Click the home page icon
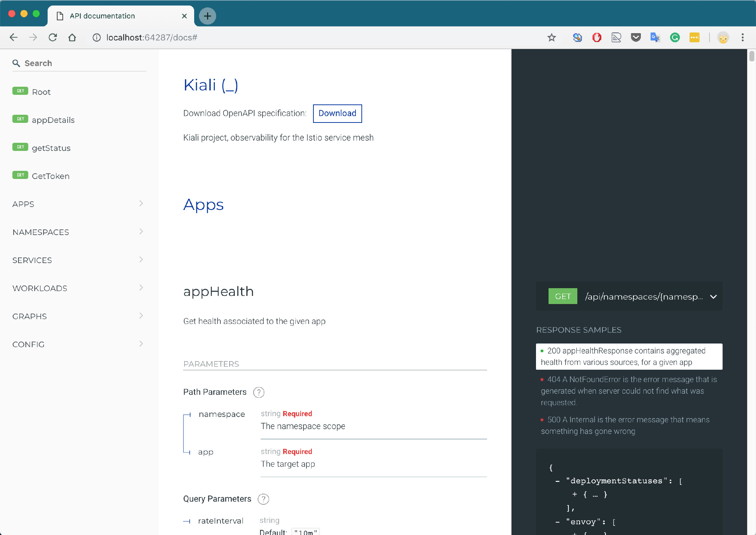Image resolution: width=756 pixels, height=535 pixels. pos(72,38)
